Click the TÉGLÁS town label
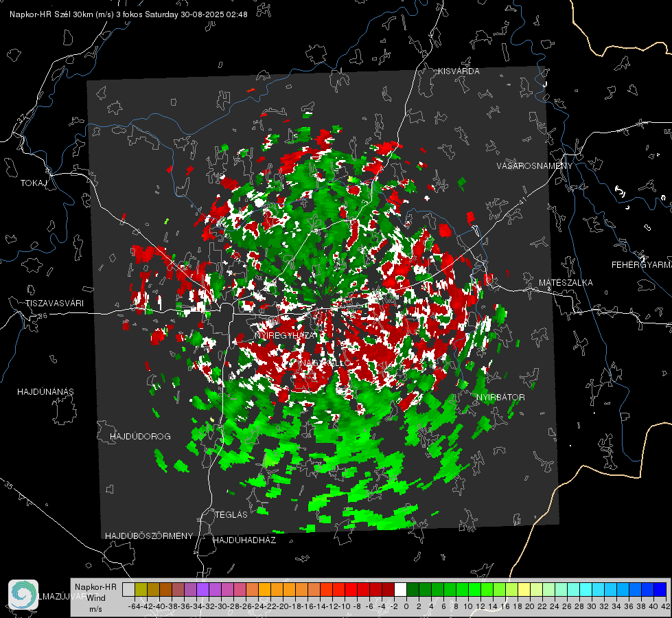The width and height of the screenshot is (672, 618). coord(231,514)
